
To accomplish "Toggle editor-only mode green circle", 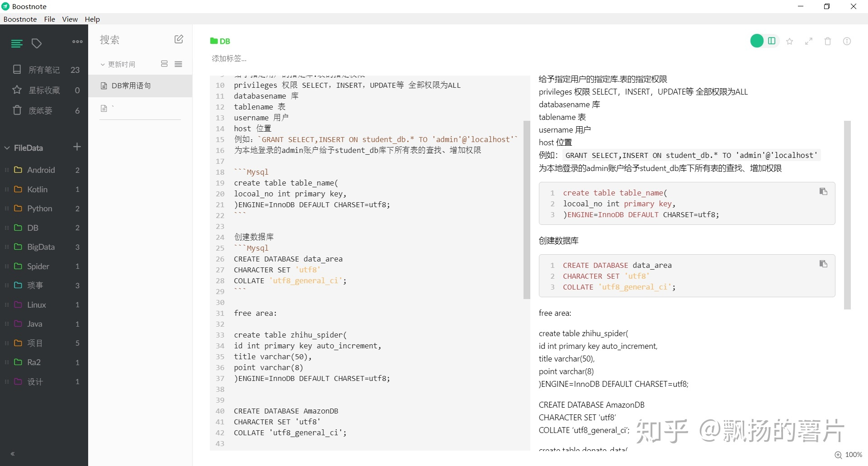I will 757,41.
